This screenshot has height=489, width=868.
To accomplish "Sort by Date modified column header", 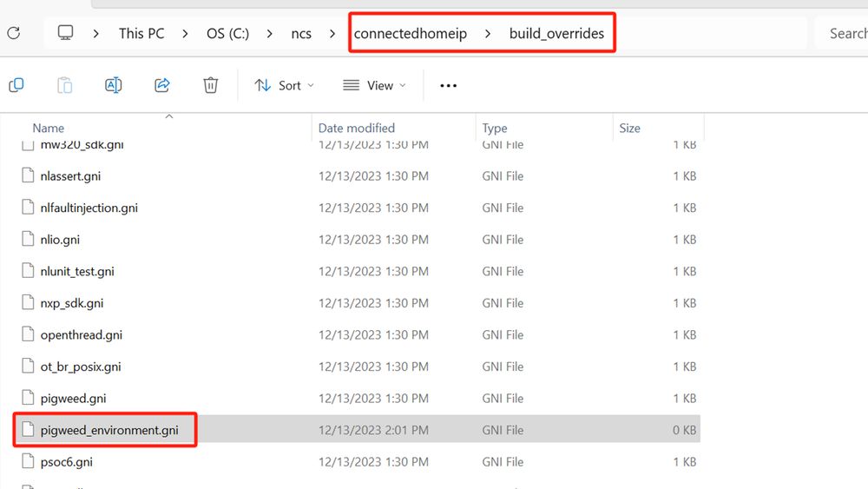I will pyautogui.click(x=356, y=128).
